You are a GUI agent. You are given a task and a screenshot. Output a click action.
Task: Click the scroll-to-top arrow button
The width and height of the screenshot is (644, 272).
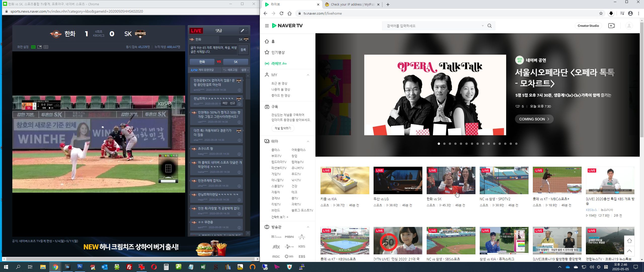pyautogui.click(x=629, y=251)
